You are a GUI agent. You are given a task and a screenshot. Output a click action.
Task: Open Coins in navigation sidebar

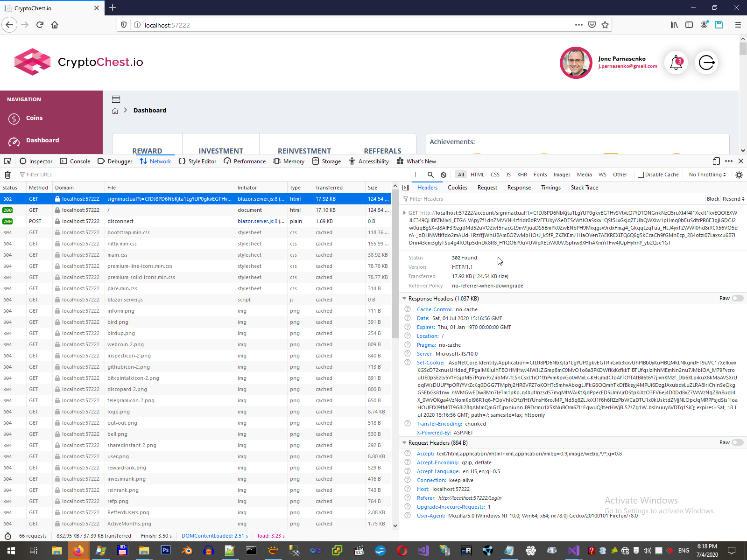pos(34,118)
